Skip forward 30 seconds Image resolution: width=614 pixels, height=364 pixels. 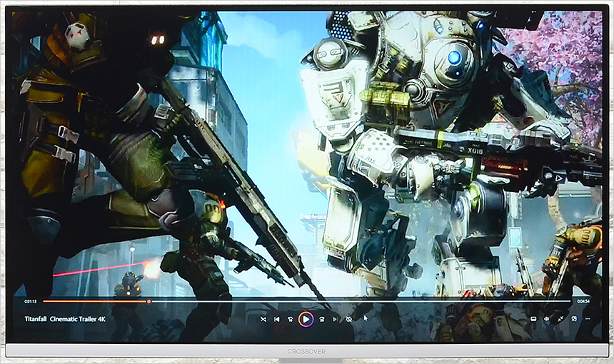click(321, 319)
